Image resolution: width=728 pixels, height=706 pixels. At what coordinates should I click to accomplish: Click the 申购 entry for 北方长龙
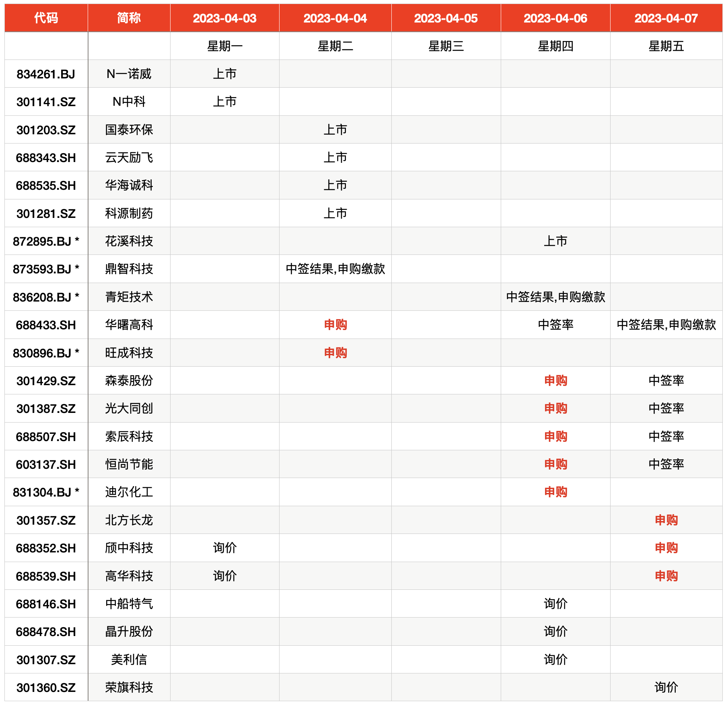tap(666, 520)
